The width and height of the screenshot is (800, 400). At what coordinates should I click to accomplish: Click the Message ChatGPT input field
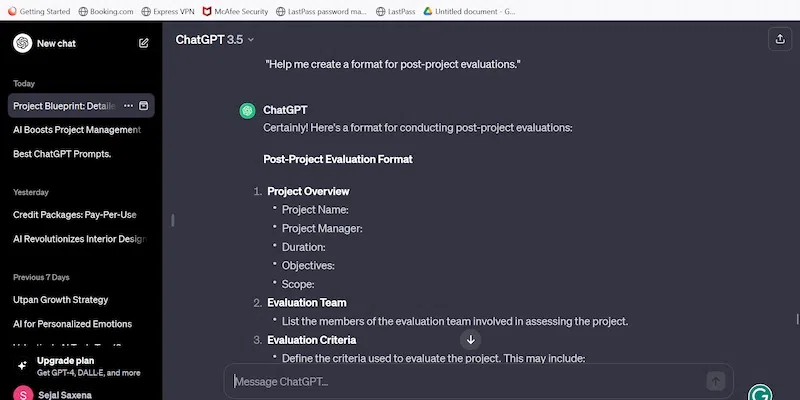(465, 381)
